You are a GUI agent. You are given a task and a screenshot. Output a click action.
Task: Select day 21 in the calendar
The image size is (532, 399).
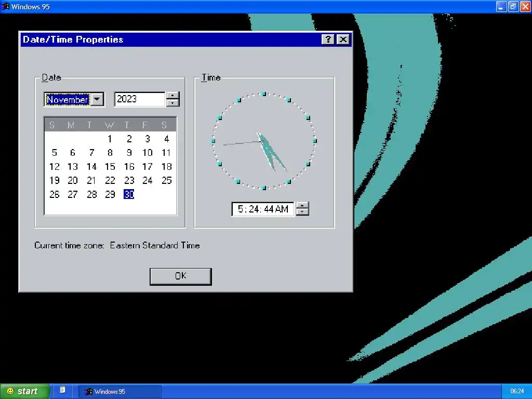(x=91, y=180)
